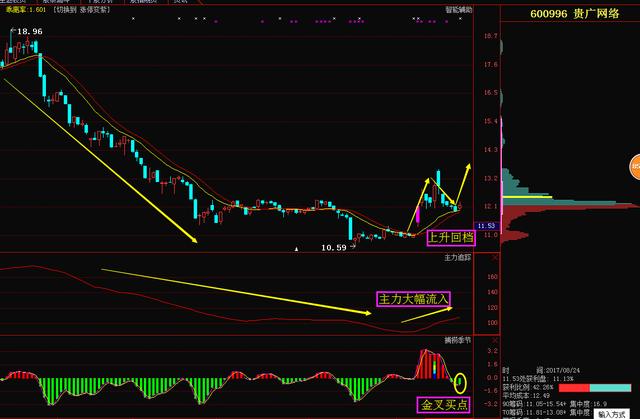The width and height of the screenshot is (640, 419).
Task: Click the yellow circled golden cross point
Action: (x=460, y=381)
